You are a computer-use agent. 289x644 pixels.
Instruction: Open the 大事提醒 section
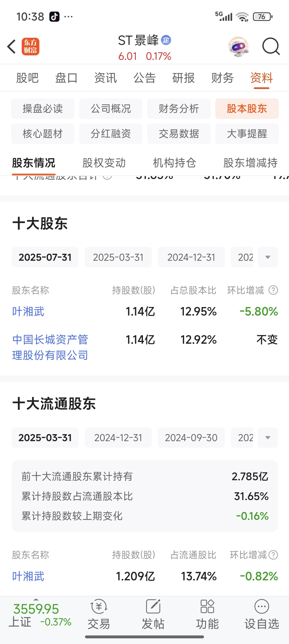pos(247,134)
